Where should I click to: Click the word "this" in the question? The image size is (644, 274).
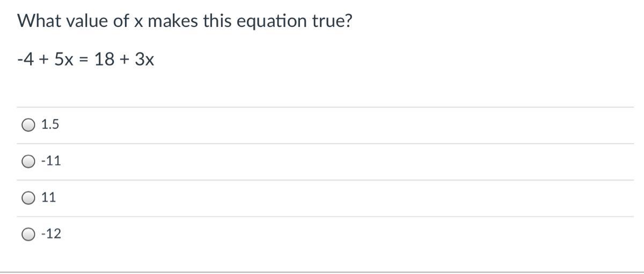point(217,21)
